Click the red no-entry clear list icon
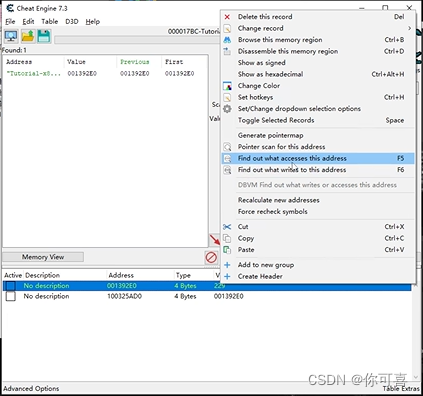 coord(211,257)
